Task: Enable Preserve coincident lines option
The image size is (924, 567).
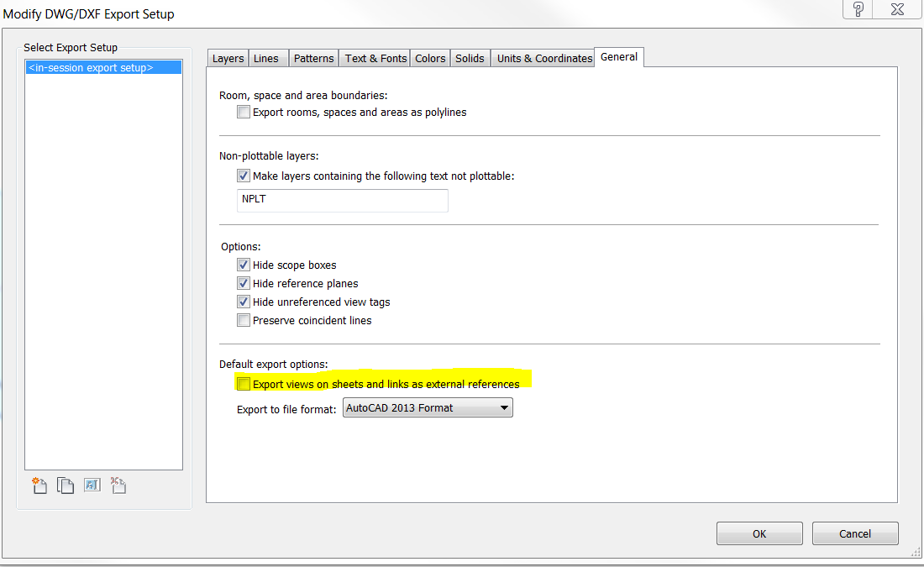Action: click(244, 321)
